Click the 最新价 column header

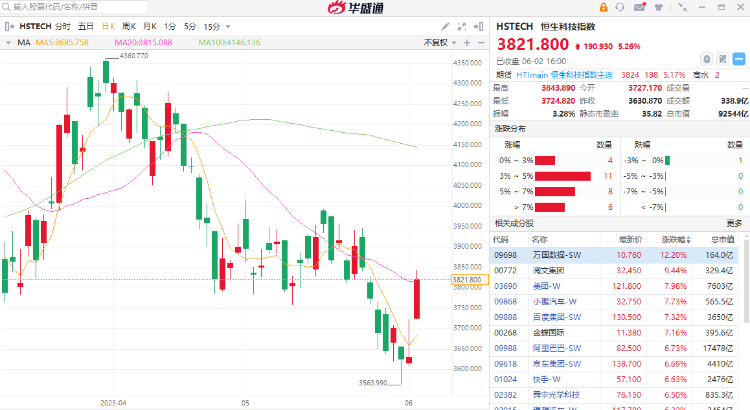[x=630, y=239]
